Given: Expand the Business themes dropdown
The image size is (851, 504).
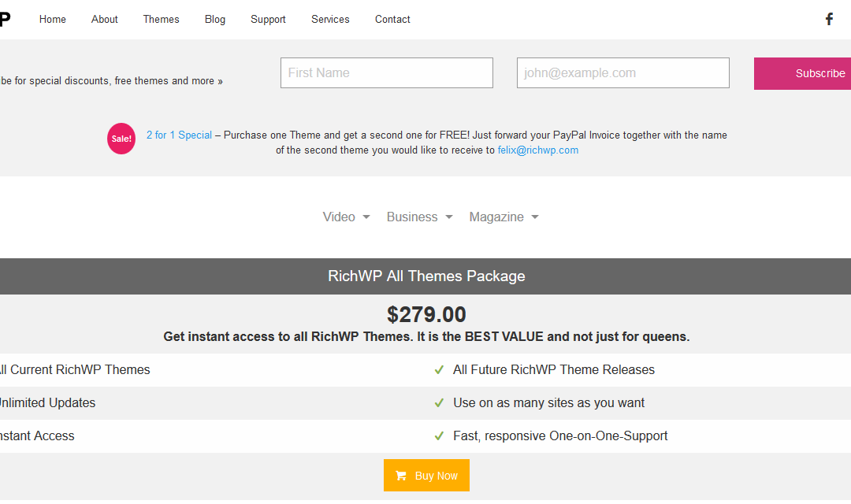Looking at the screenshot, I should [419, 217].
